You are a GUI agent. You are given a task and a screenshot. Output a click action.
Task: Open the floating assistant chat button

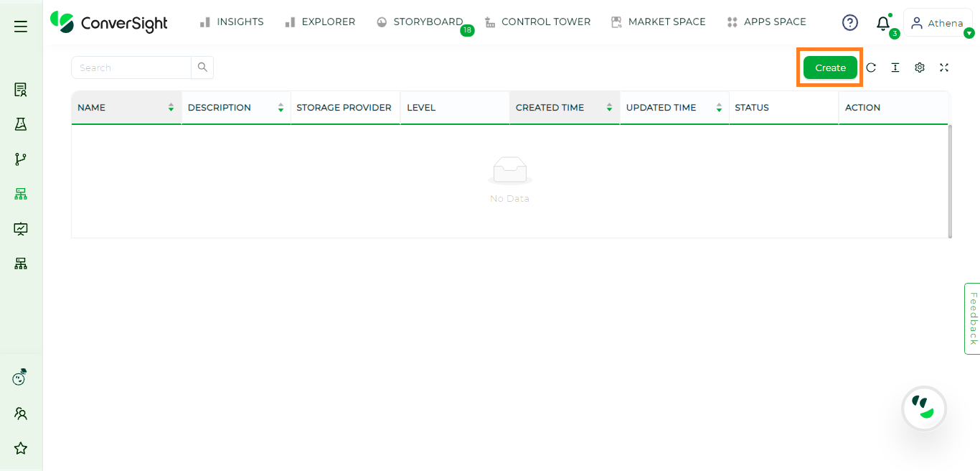(924, 409)
